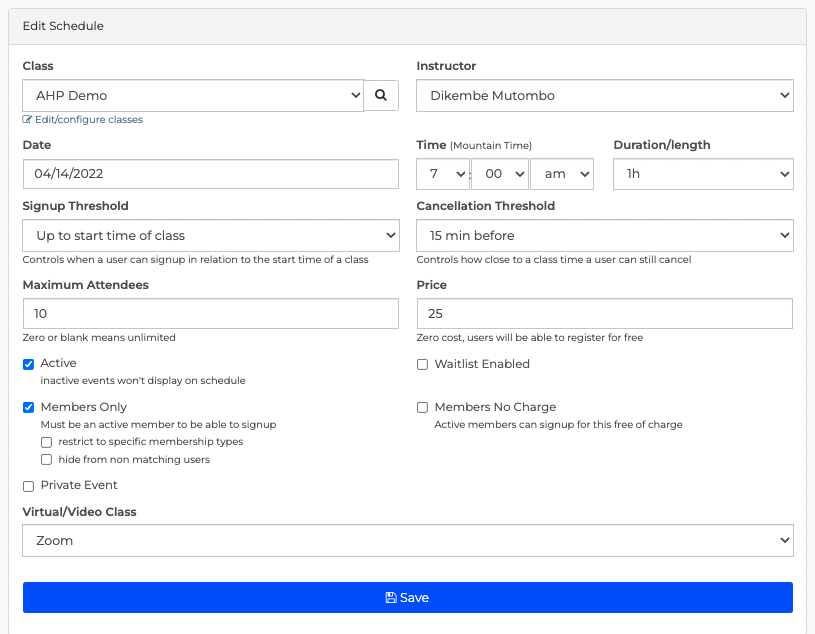Open the Class dropdown showing AHP Demo
This screenshot has width=815, height=634.
[193, 96]
